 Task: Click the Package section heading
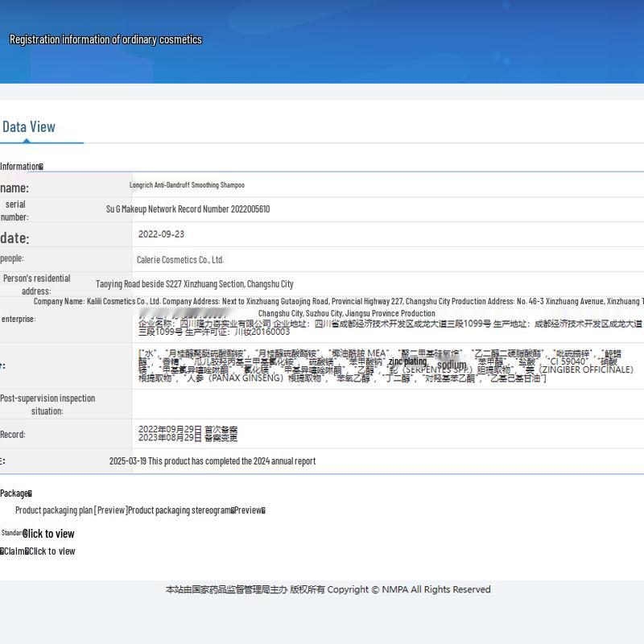(15, 493)
